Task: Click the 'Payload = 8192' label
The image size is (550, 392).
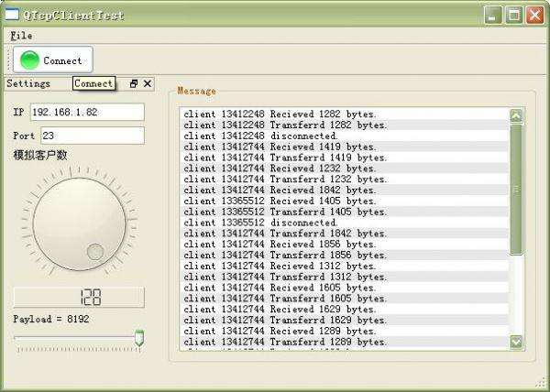Action: [51, 319]
